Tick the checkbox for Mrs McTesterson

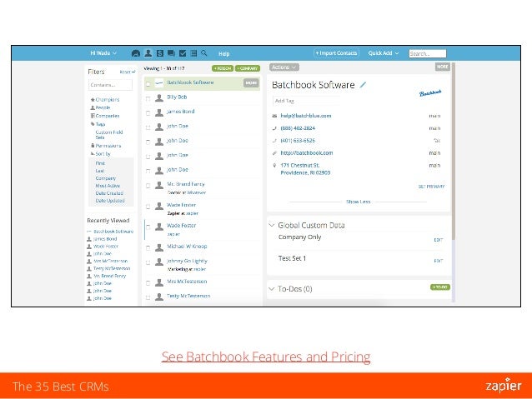(x=148, y=283)
